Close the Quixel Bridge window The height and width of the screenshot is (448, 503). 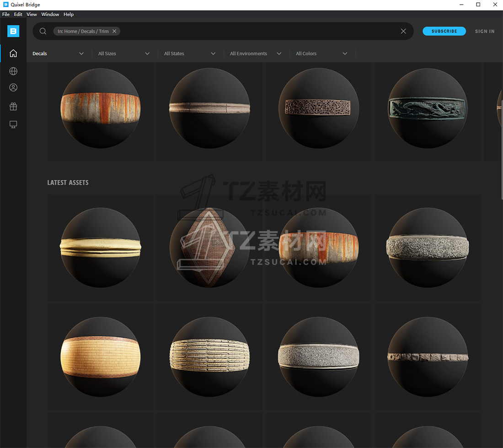pyautogui.click(x=495, y=5)
